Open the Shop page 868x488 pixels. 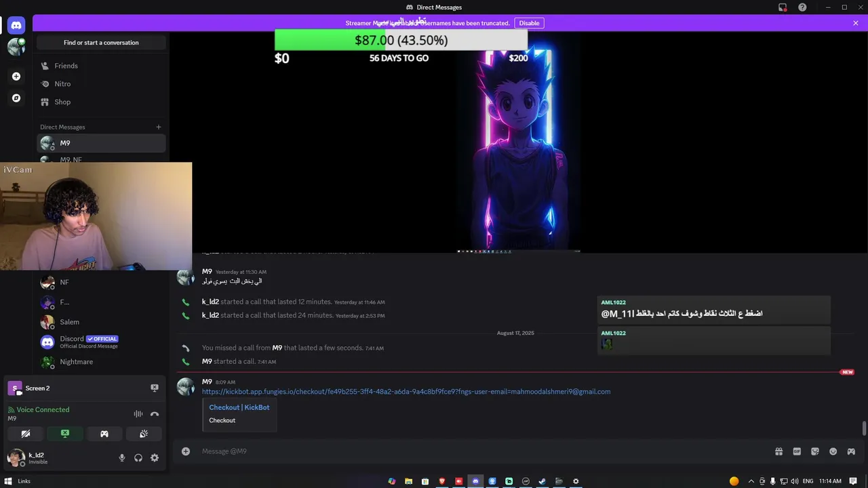tap(101, 102)
